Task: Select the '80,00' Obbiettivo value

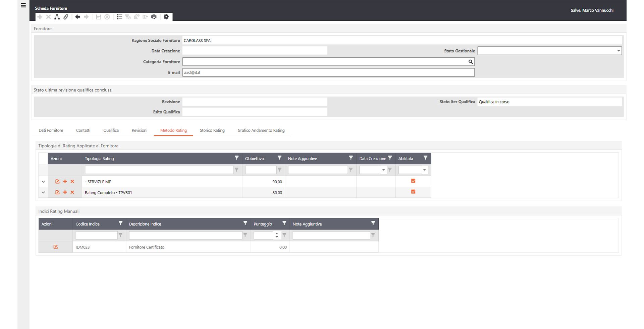Action: click(277, 192)
